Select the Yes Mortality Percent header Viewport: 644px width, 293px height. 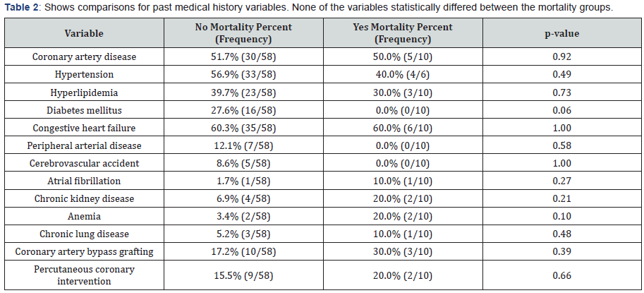403,32
